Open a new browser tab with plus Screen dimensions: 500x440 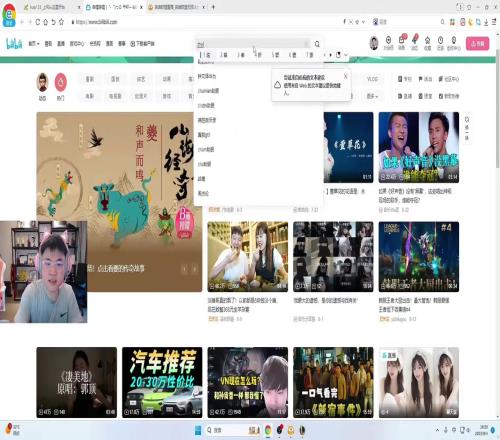pos(213,7)
